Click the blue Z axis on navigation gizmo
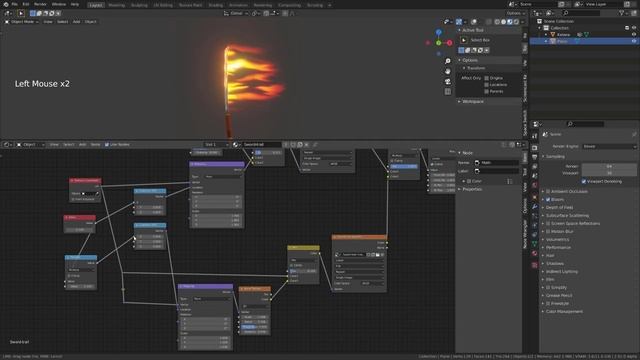The height and width of the screenshot is (360, 640). coord(438,32)
